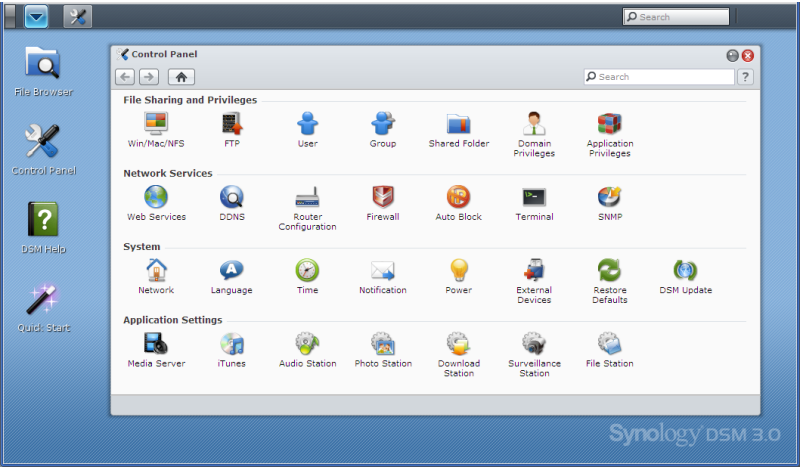800x467 pixels.
Task: Open the FTP settings icon
Action: (232, 124)
